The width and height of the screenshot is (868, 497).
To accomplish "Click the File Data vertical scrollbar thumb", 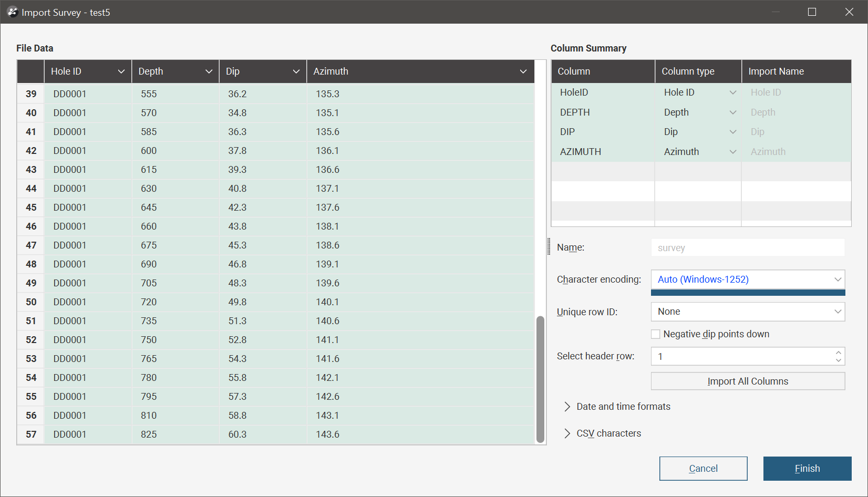I will (540, 378).
